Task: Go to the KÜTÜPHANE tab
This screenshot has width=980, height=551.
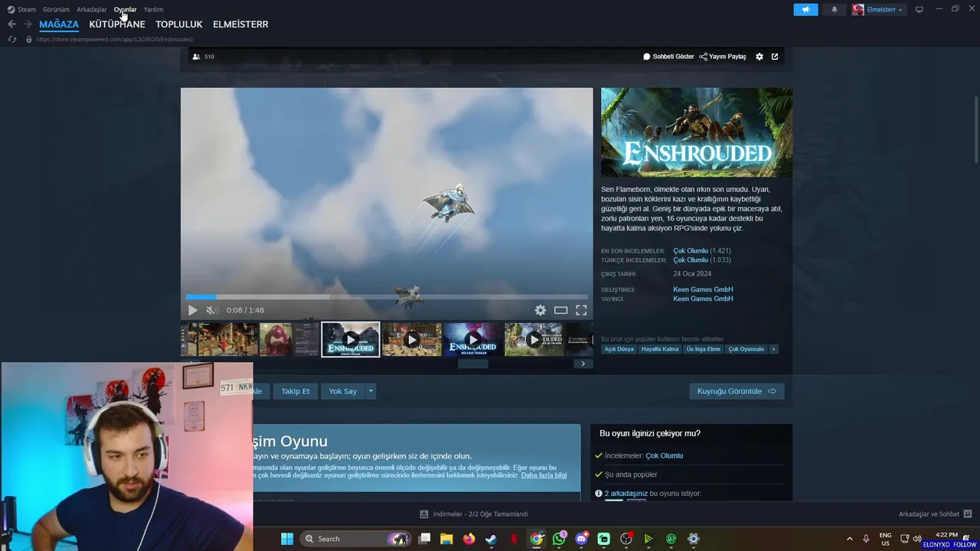Action: (117, 24)
